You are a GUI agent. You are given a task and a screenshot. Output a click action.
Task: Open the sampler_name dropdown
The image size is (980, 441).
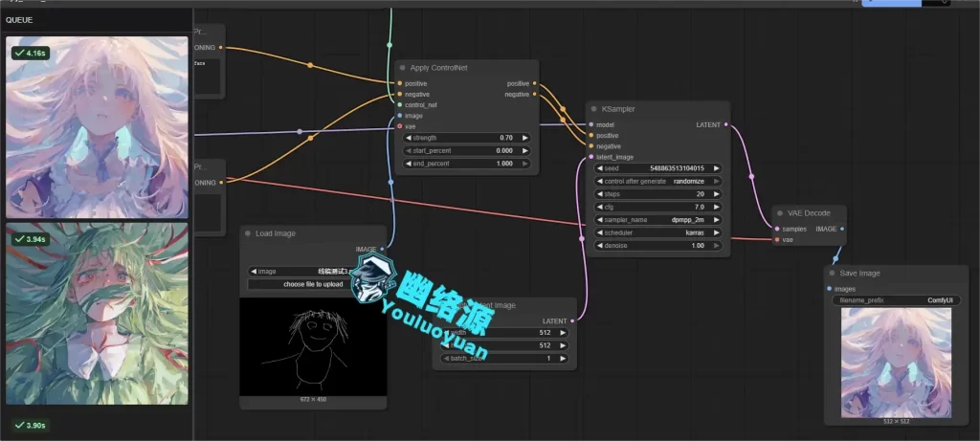click(x=657, y=220)
